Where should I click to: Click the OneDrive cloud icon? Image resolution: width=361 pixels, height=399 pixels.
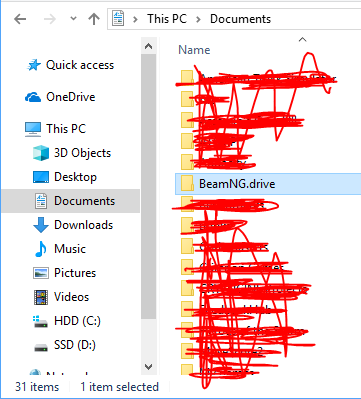coord(33,97)
